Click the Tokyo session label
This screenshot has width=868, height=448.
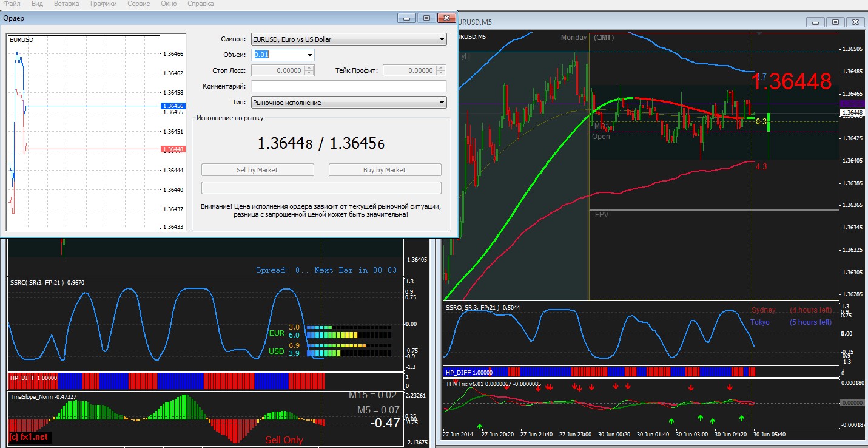(760, 322)
